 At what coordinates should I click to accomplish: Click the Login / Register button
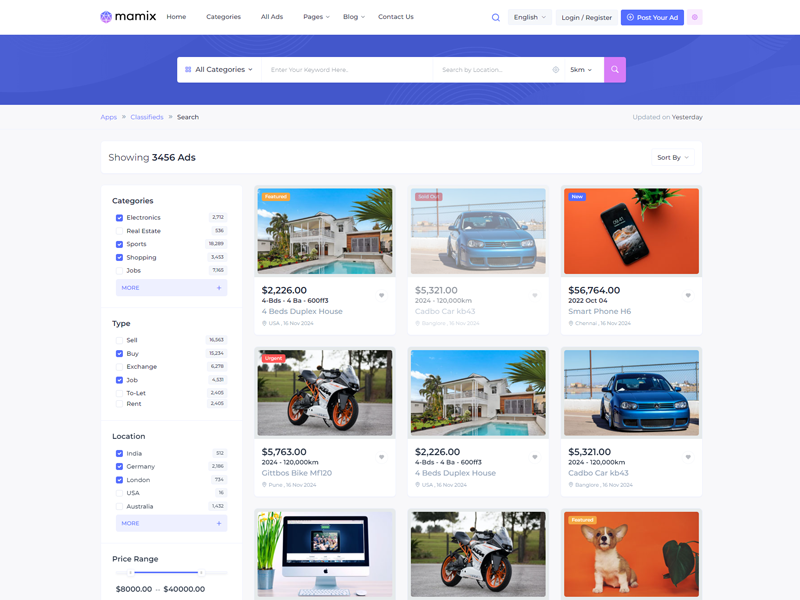pos(586,17)
